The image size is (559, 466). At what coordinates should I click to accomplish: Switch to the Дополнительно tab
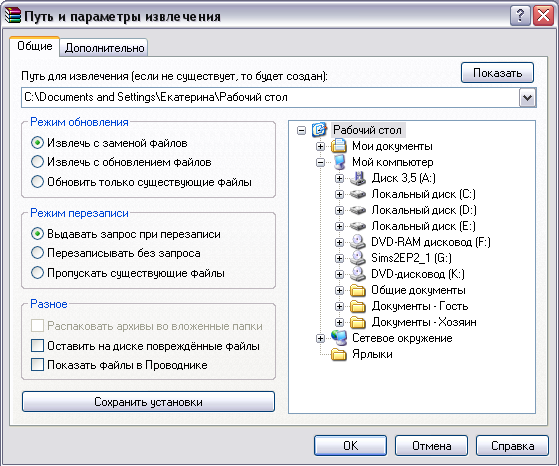(104, 48)
